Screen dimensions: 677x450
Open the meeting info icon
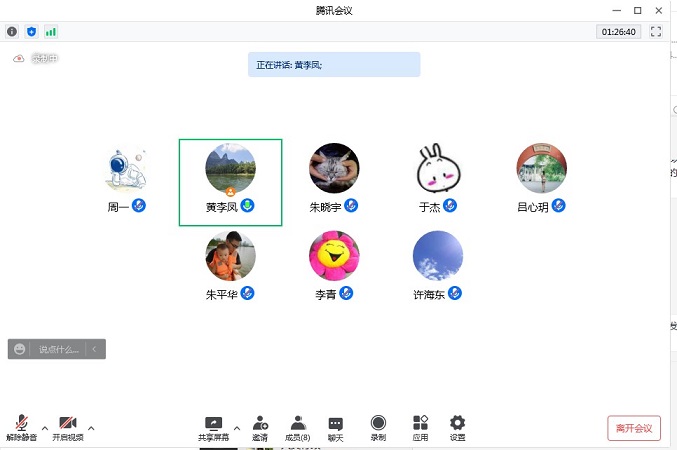12,32
